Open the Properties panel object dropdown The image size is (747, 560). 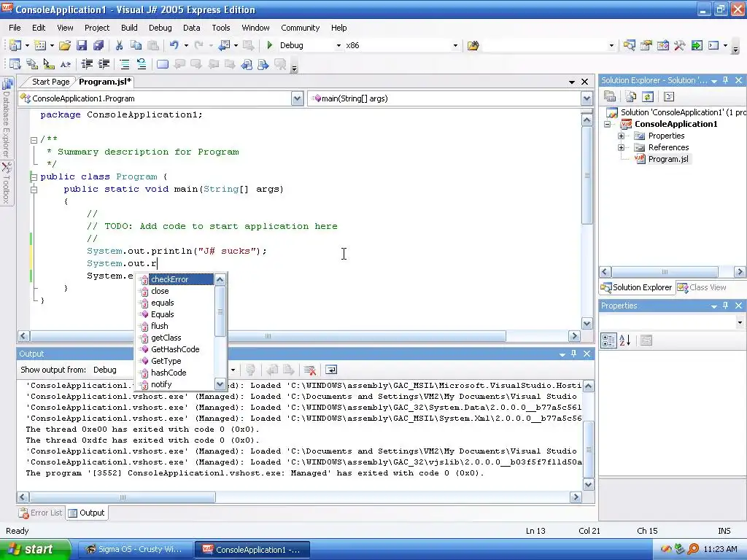click(x=740, y=322)
